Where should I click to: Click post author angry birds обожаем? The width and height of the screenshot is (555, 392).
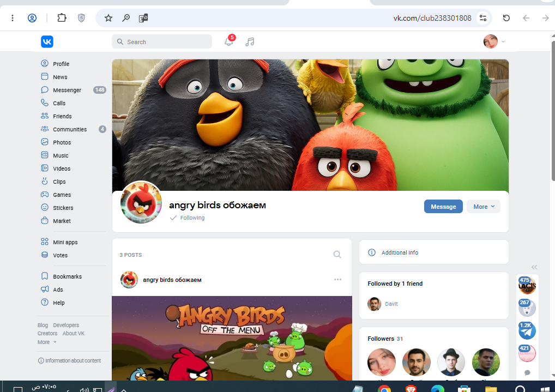pos(172,280)
